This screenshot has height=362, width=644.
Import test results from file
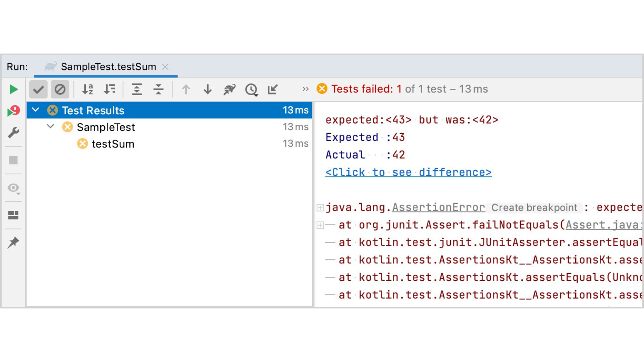coord(273,89)
